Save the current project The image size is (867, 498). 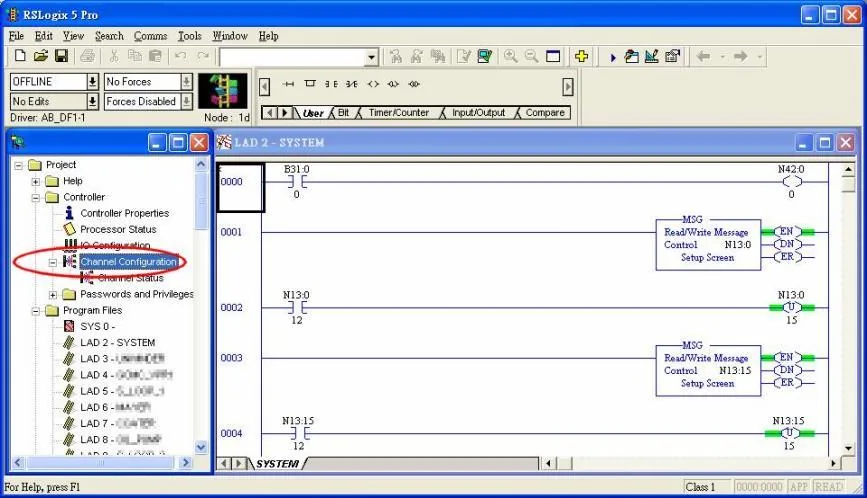[61, 56]
